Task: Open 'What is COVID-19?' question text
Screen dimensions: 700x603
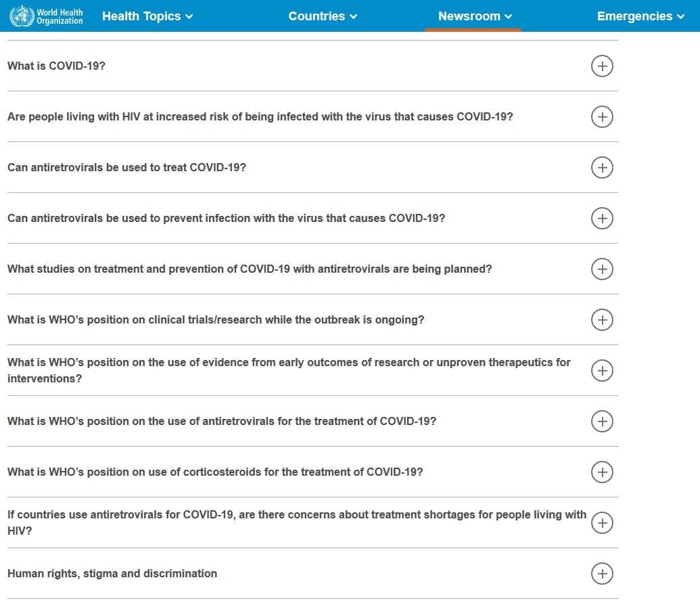Action: (57, 66)
